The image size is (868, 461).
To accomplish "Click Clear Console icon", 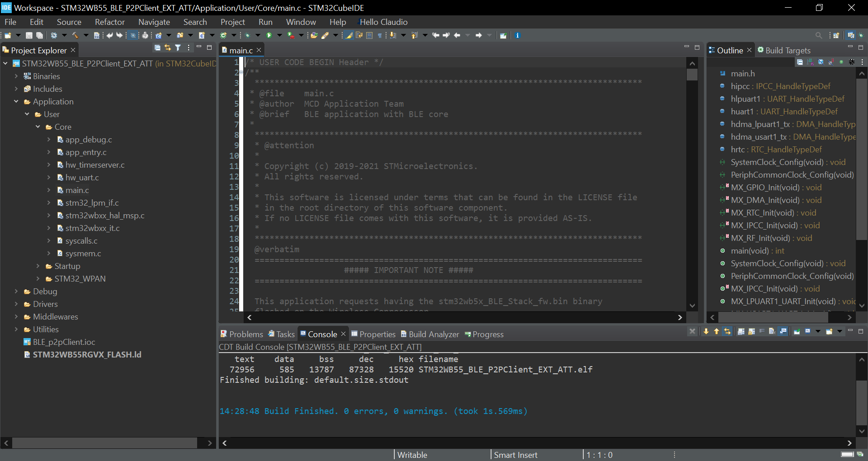I will (772, 332).
